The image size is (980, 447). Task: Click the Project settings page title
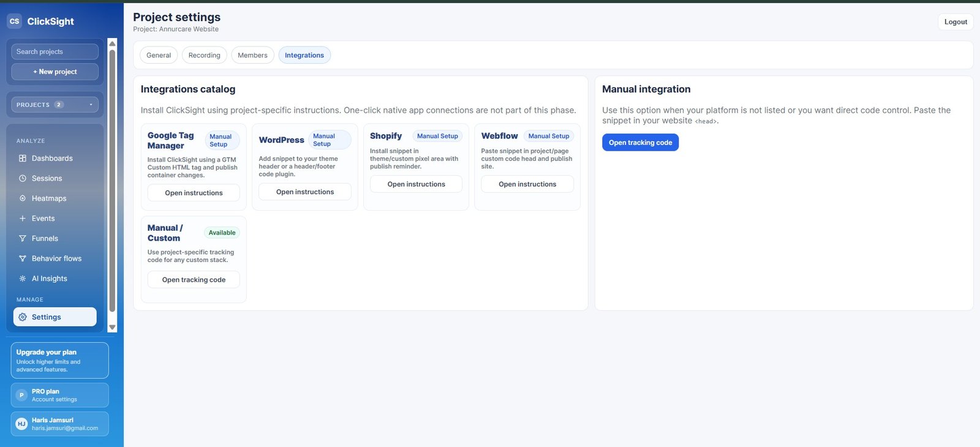click(177, 17)
